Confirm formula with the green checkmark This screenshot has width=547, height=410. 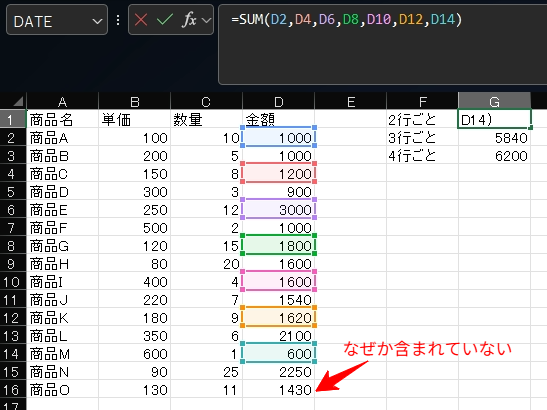[165, 20]
